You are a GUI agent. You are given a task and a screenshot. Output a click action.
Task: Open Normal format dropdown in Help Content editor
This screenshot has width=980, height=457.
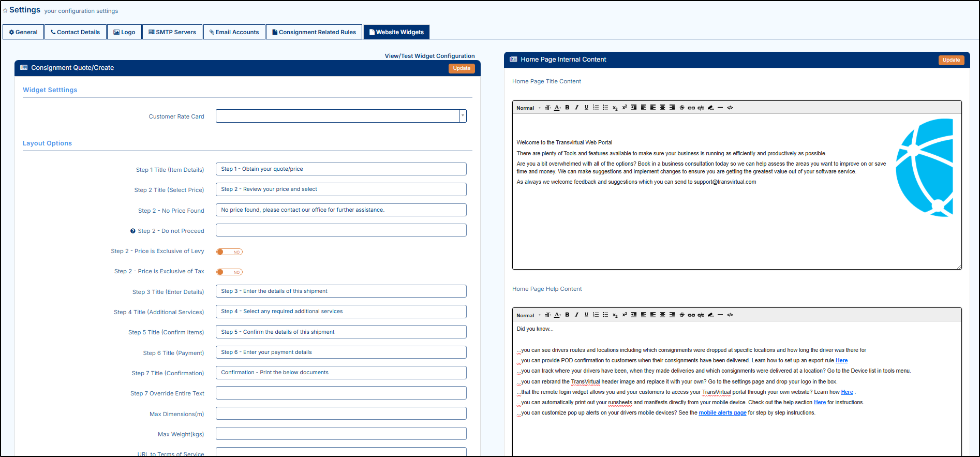click(528, 315)
